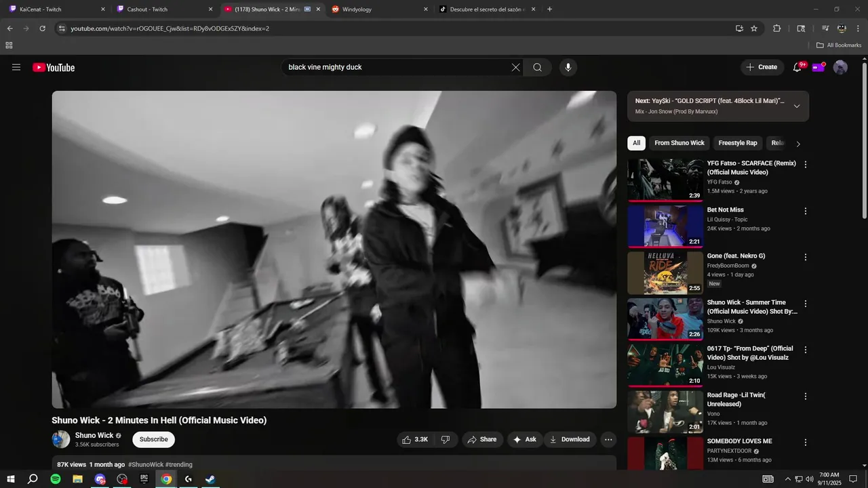The height and width of the screenshot is (488, 868).
Task: Select the All filter chip
Action: [636, 143]
